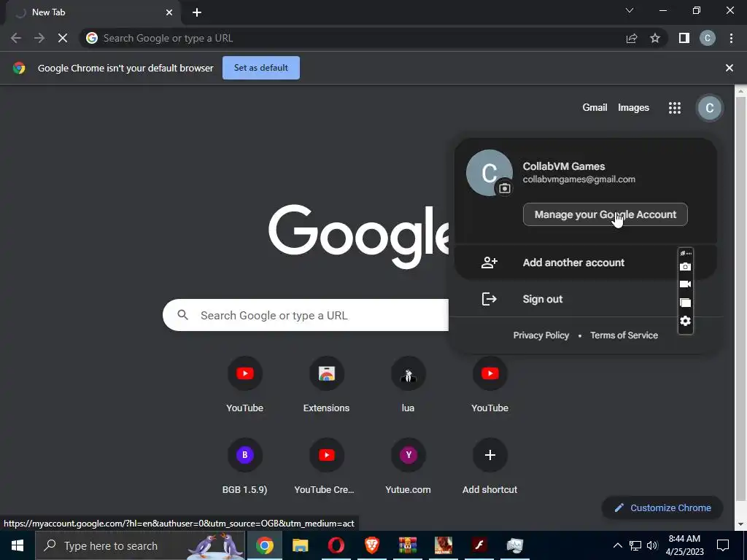Open the Google apps grid
The image size is (747, 560).
coord(675,108)
